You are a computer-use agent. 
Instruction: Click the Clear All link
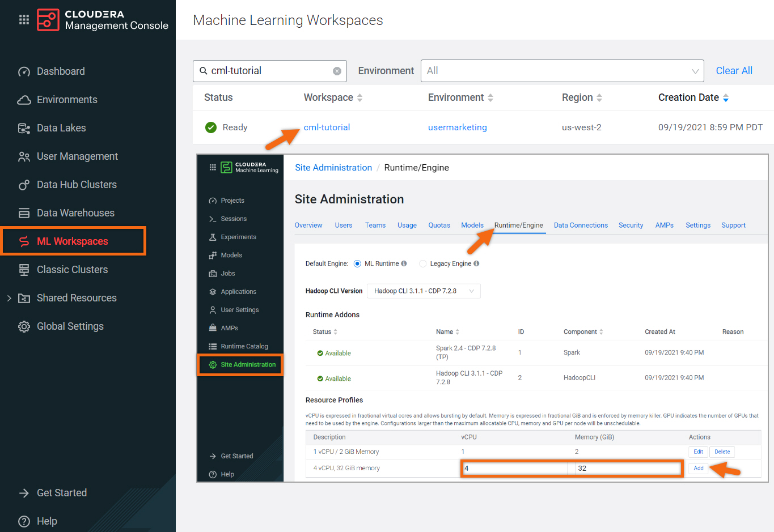click(734, 71)
